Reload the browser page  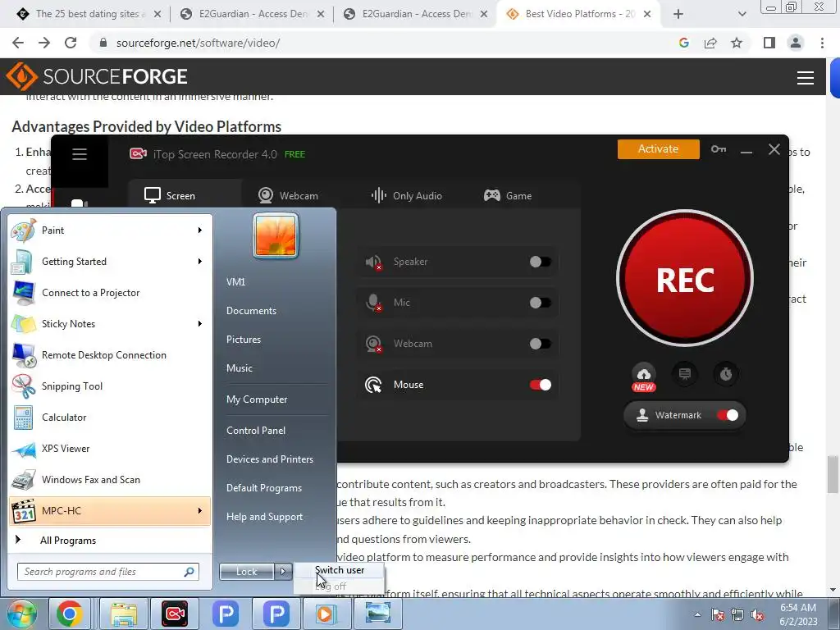[x=71, y=43]
